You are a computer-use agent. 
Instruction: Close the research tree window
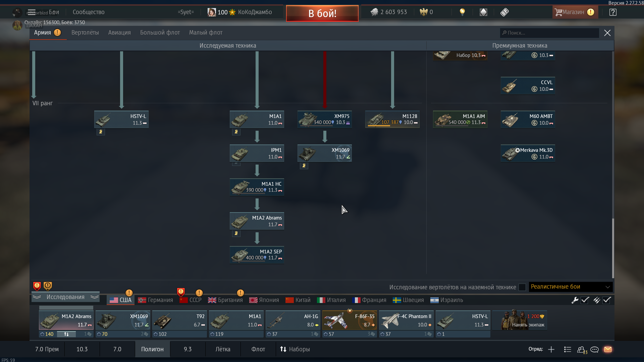pos(607,33)
